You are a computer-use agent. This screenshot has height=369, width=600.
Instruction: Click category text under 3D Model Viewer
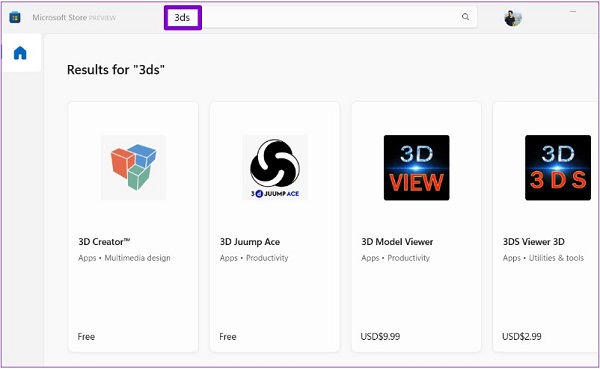395,258
